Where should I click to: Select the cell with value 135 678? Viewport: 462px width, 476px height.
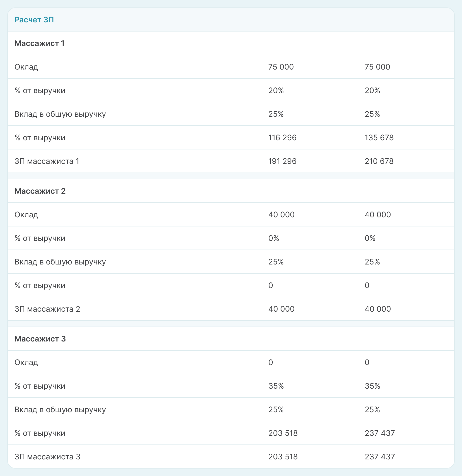[379, 138]
